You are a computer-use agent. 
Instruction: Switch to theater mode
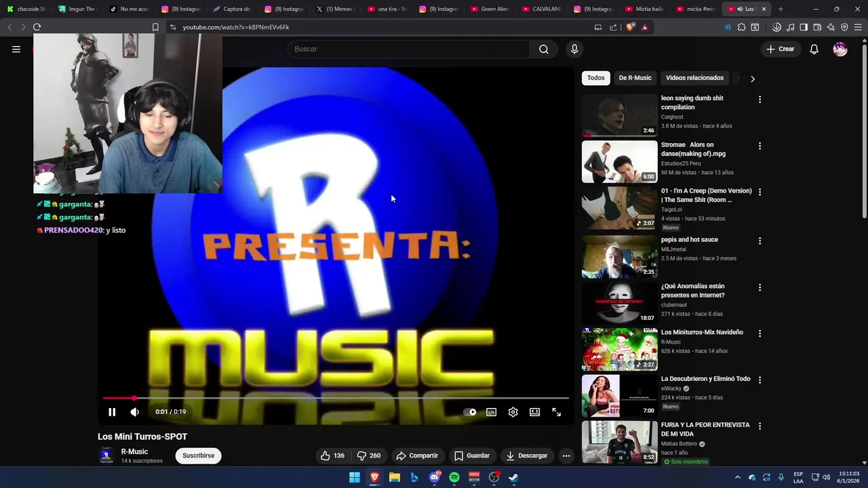pyautogui.click(x=534, y=411)
